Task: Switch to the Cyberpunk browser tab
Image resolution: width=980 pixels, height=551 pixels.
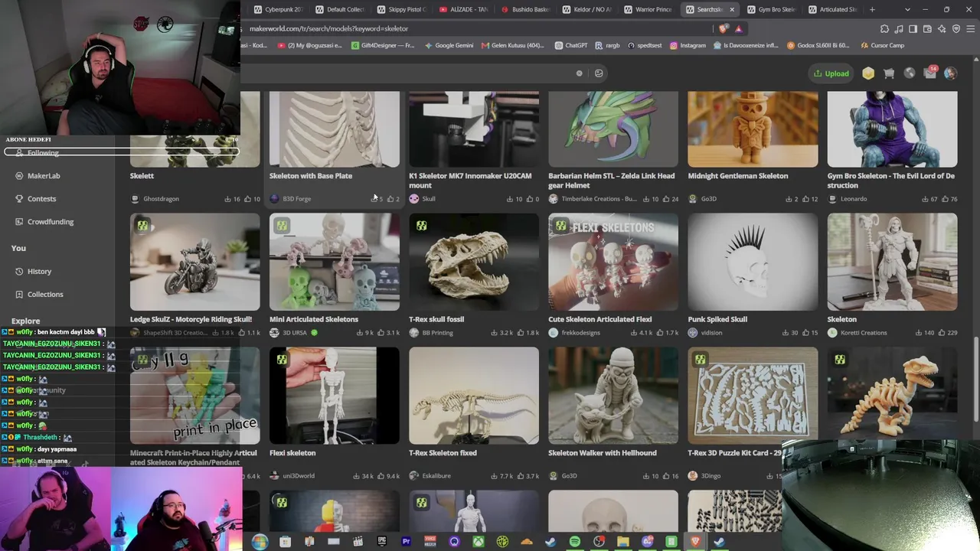Action: pyautogui.click(x=278, y=10)
